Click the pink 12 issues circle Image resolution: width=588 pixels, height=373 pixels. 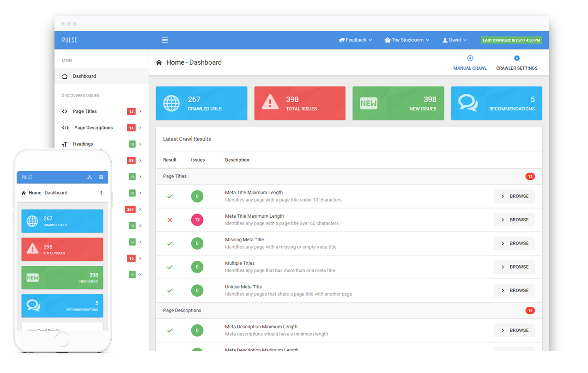pyautogui.click(x=197, y=220)
